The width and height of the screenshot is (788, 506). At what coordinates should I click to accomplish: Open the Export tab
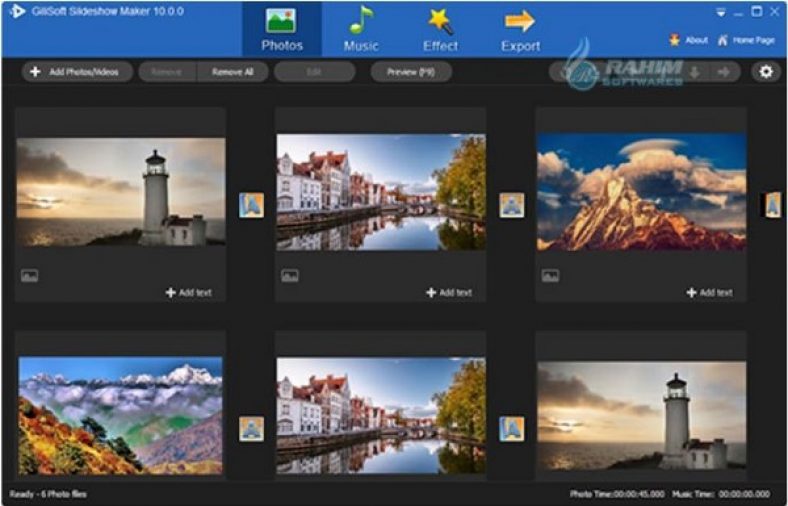point(520,29)
